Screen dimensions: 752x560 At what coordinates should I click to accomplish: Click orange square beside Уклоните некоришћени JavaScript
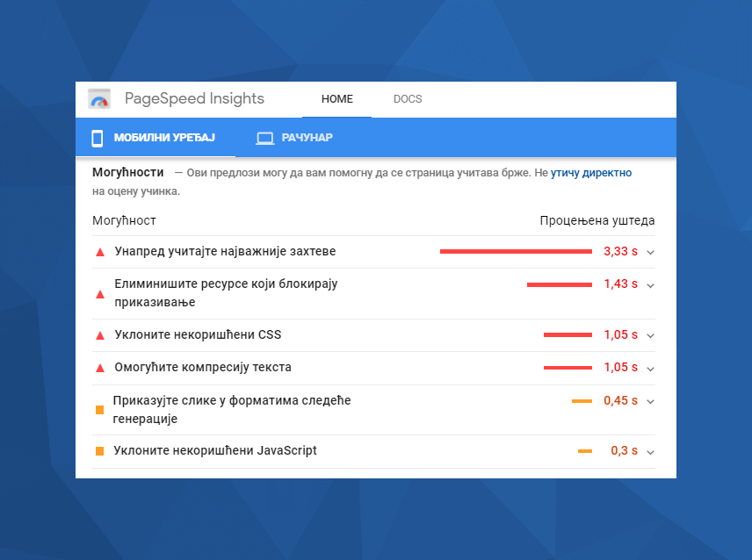pos(99,451)
